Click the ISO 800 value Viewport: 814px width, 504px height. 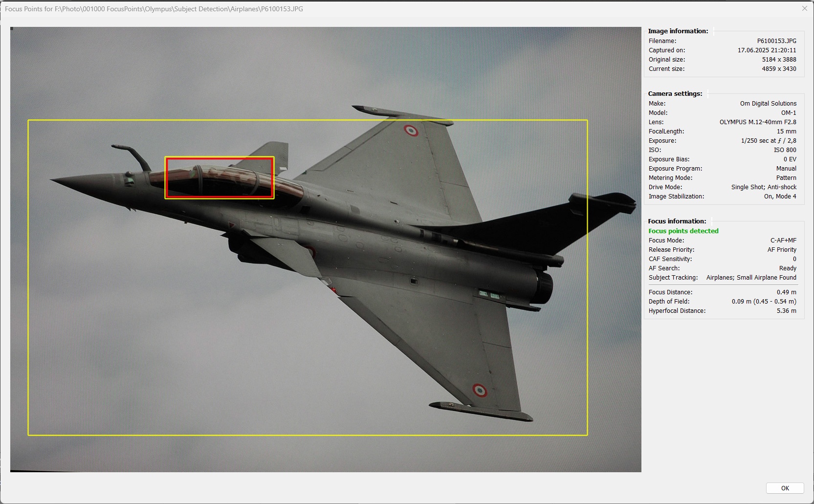click(x=785, y=150)
